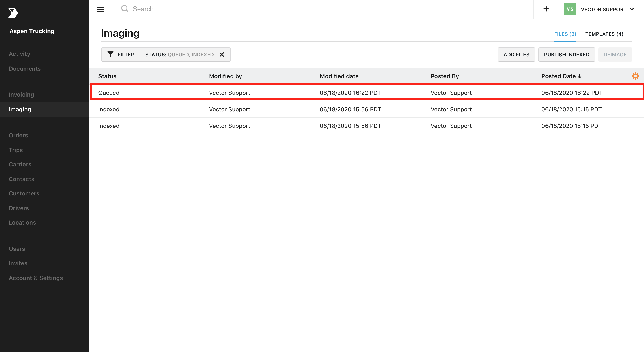Sort by Posted Date column header
This screenshot has width=644, height=352.
coord(561,76)
